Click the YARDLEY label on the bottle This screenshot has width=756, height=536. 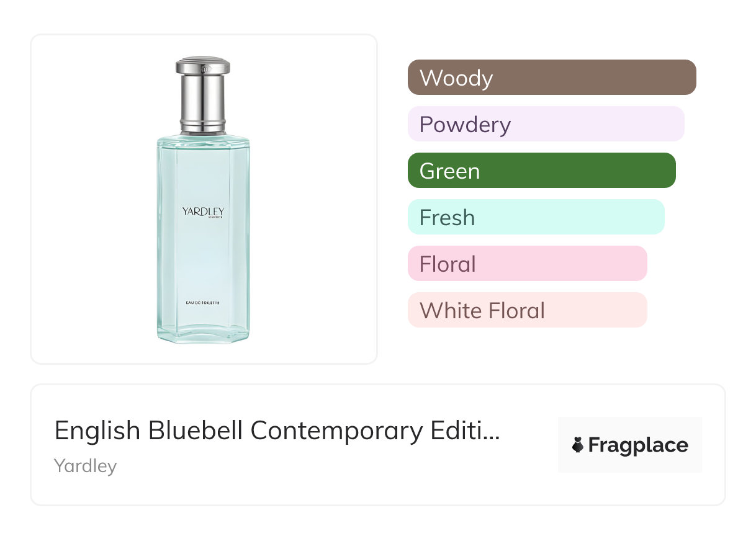pyautogui.click(x=203, y=212)
